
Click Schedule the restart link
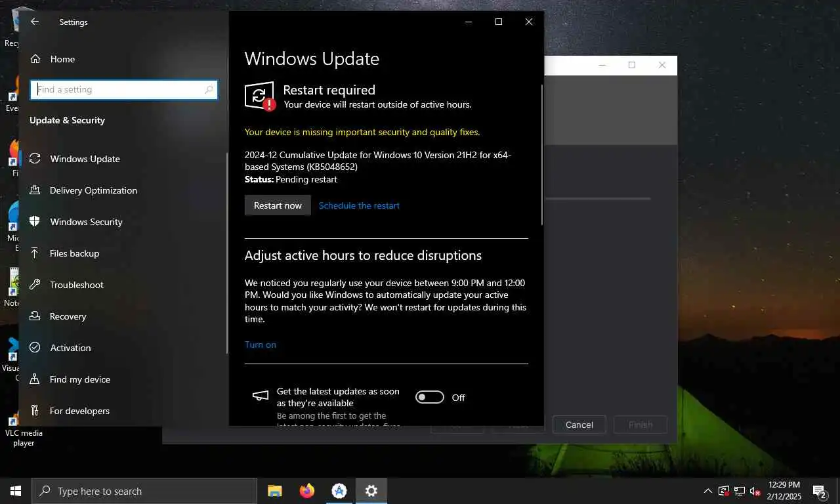359,205
